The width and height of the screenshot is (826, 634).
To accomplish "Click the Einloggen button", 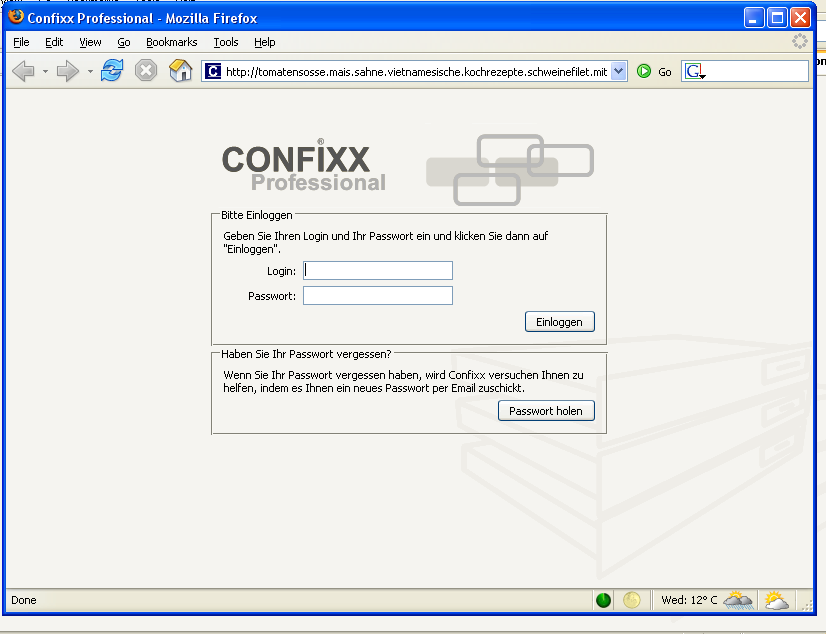I will click(559, 322).
